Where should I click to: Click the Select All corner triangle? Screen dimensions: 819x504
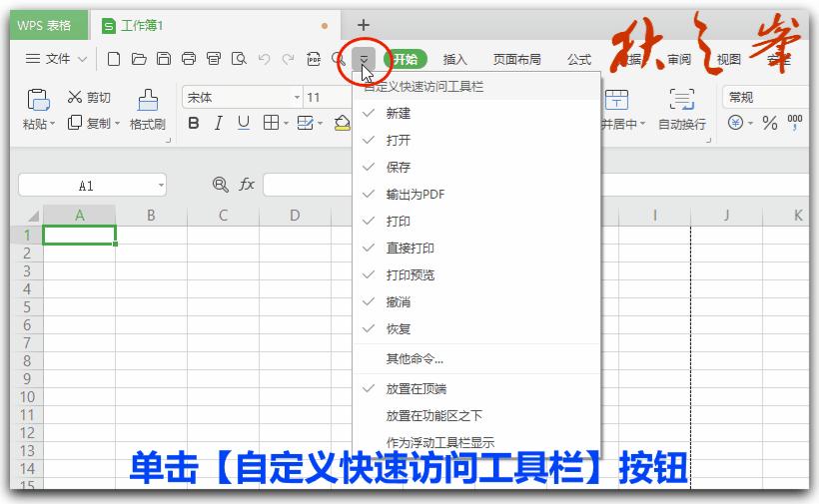[33, 216]
